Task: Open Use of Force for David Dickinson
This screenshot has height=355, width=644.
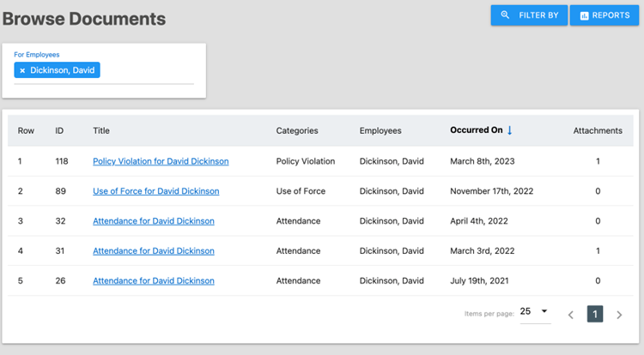Action: 155,191
